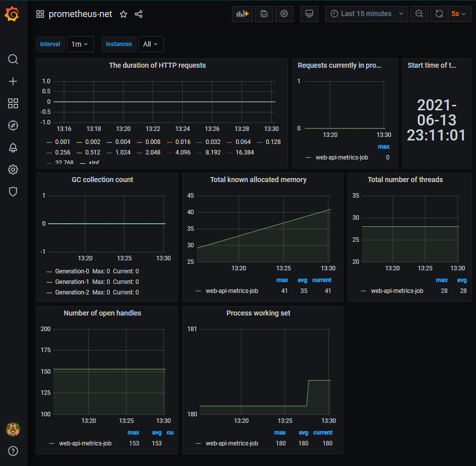Save the dashboard
The image size is (476, 466).
pyautogui.click(x=264, y=14)
